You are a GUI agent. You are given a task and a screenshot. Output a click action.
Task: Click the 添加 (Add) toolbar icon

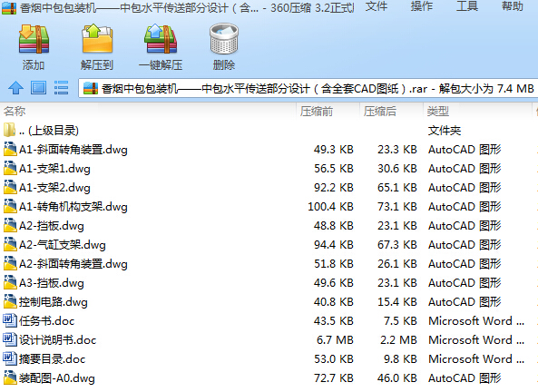pyautogui.click(x=34, y=39)
